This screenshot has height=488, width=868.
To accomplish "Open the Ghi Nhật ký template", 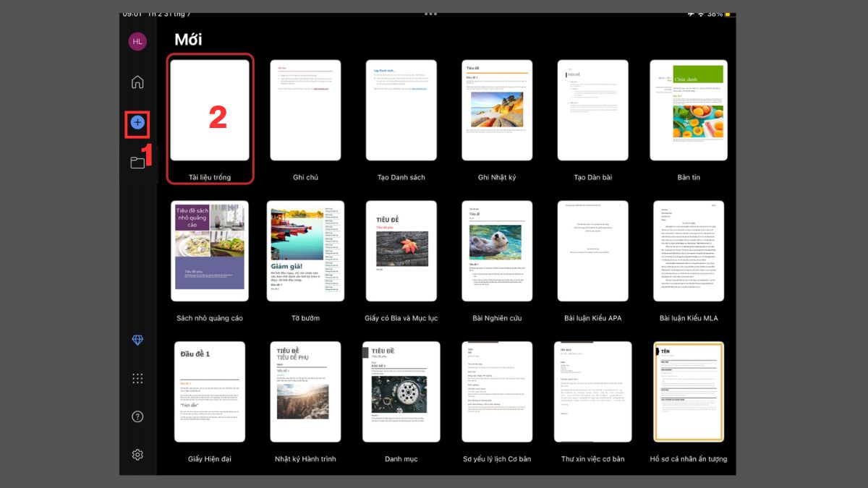I will (497, 110).
